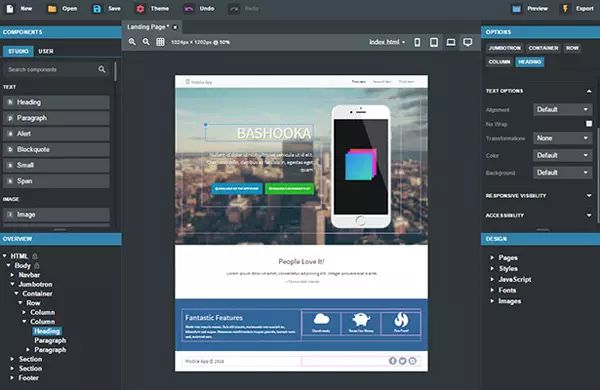Save the design with the disk icon
This screenshot has height=390, width=600.
pyautogui.click(x=97, y=8)
